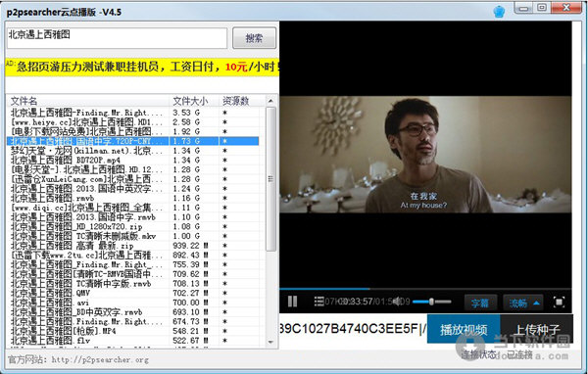Select the [电影下载网站免费] 1.92 G result

(132, 131)
